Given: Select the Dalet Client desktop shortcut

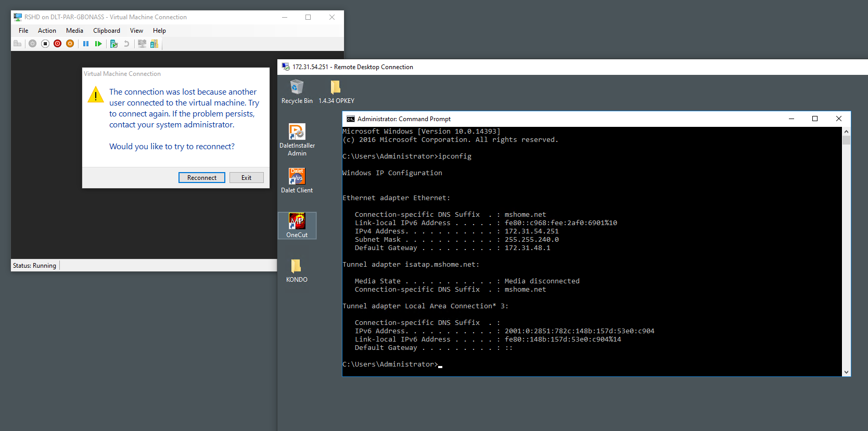Looking at the screenshot, I should (x=297, y=180).
